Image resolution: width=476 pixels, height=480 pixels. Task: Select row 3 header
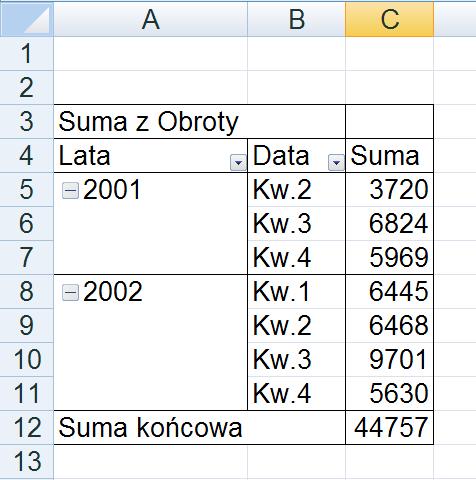(x=27, y=121)
